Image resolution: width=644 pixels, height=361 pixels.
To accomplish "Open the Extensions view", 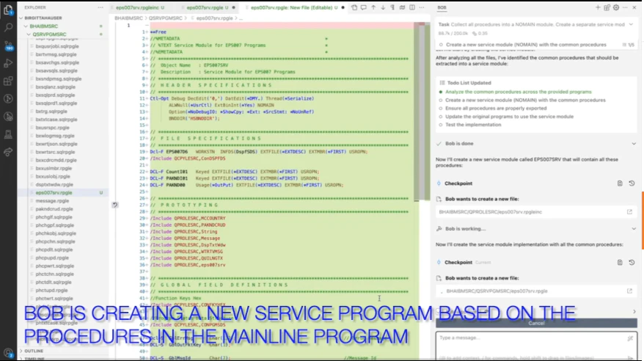I will [x=8, y=81].
